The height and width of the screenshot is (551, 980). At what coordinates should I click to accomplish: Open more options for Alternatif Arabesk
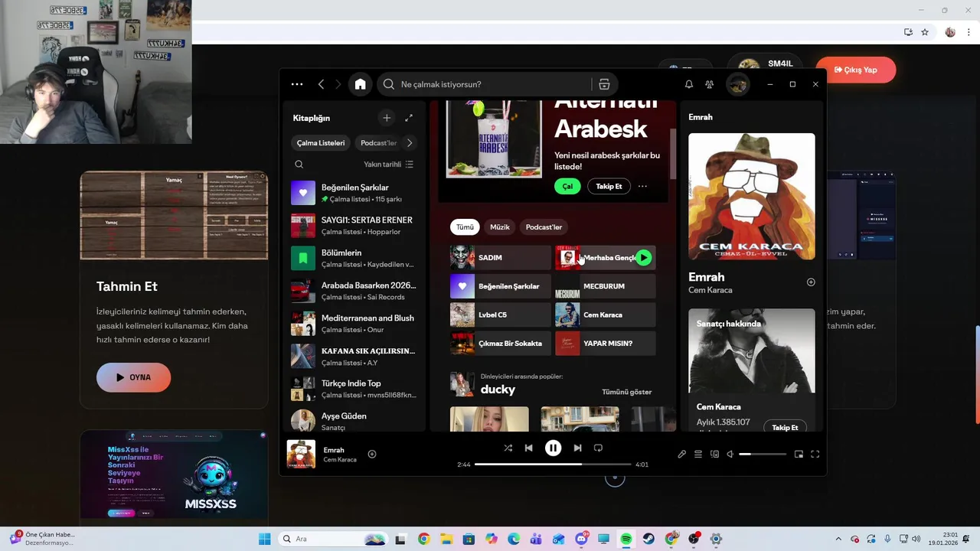[642, 186]
